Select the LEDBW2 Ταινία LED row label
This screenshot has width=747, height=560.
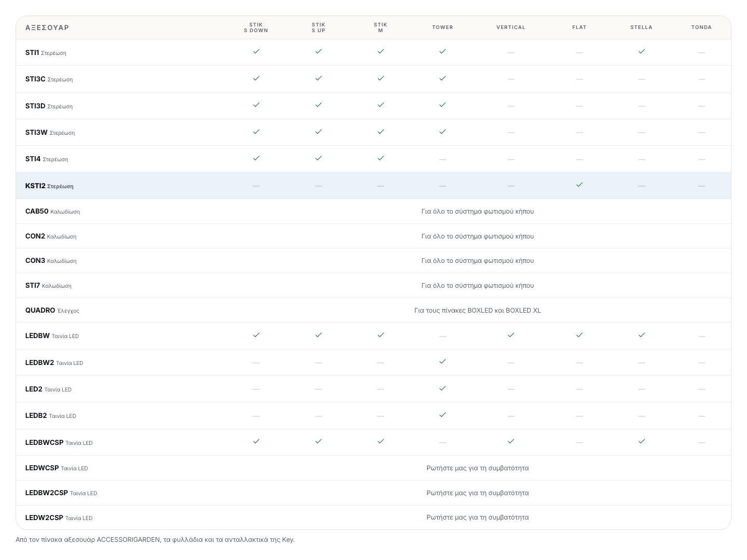click(54, 363)
